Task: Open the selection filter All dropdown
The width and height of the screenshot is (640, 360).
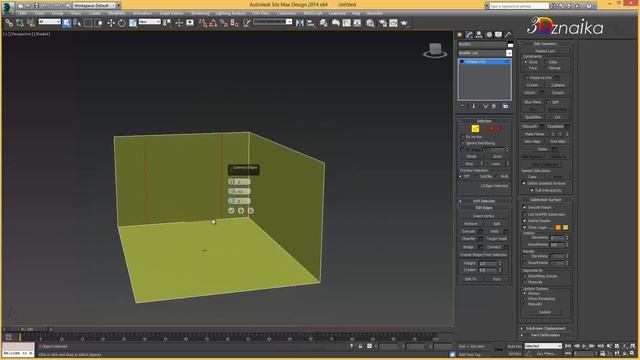Action: pos(49,22)
